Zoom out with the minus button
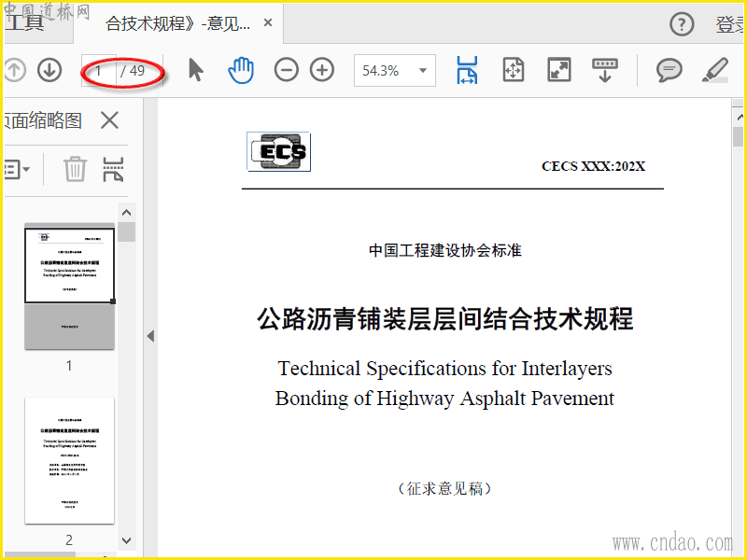747x560 pixels. 287,70
